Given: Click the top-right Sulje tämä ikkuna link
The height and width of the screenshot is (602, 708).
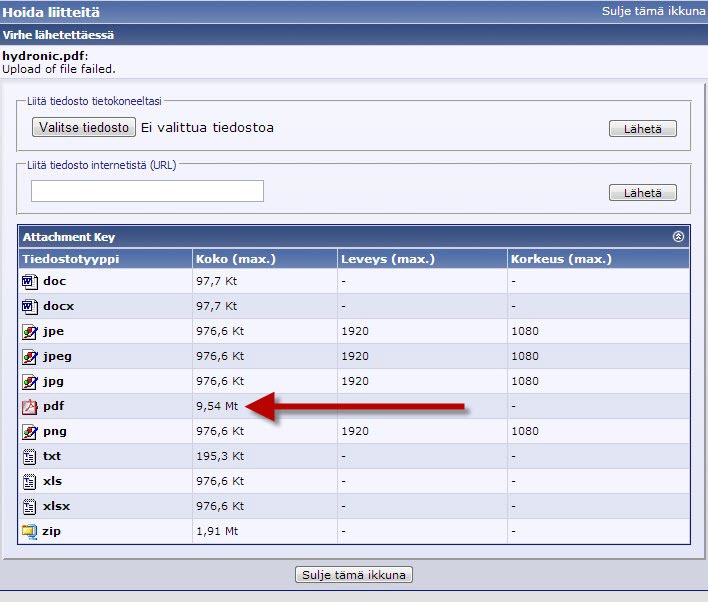Looking at the screenshot, I should pos(654,11).
